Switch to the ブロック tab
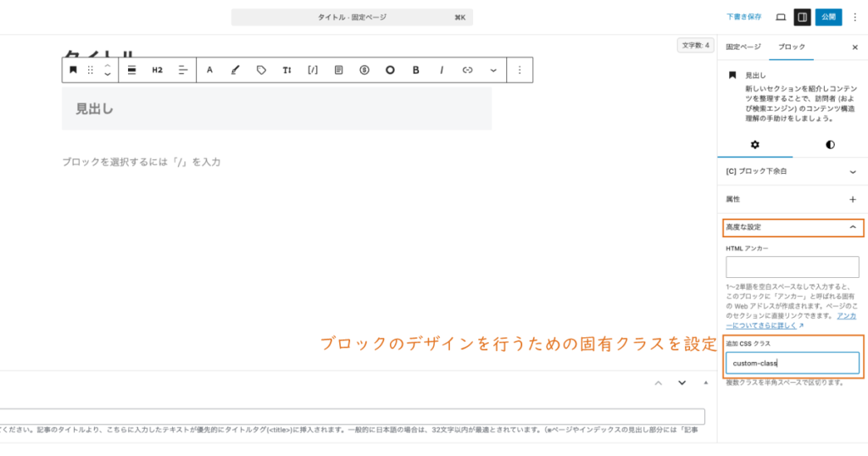This screenshot has height=456, width=868. click(x=792, y=47)
